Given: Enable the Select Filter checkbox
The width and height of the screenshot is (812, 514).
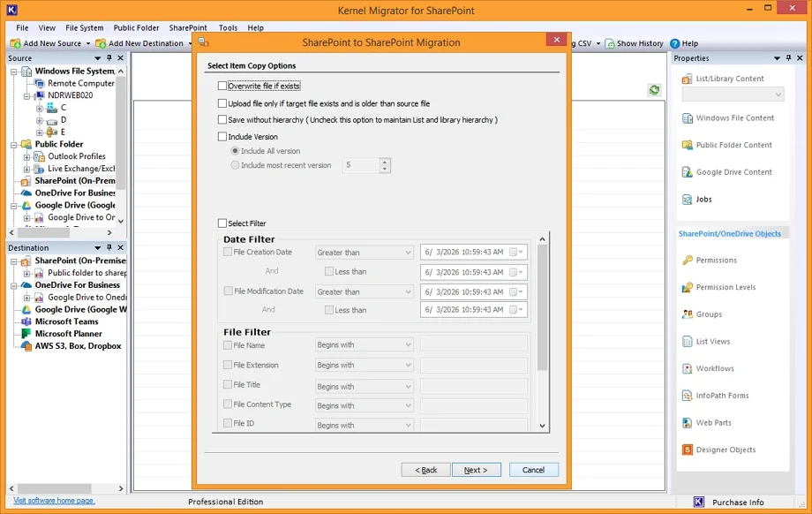Looking at the screenshot, I should 222,223.
